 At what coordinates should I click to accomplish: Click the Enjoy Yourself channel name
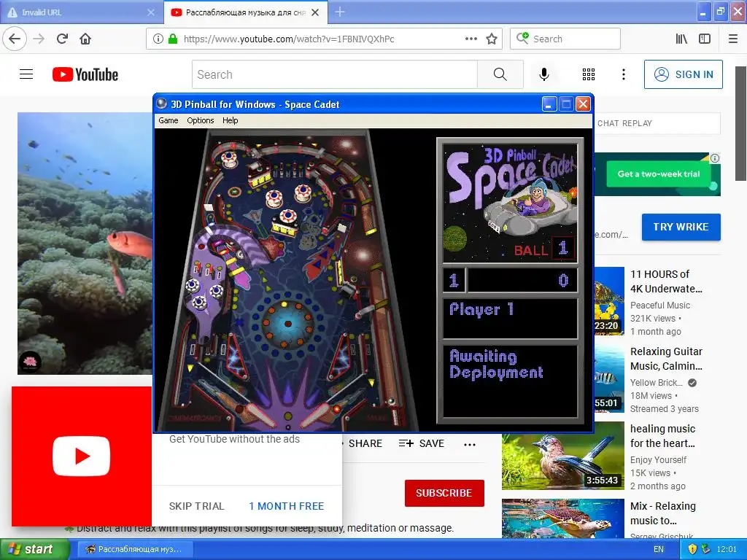point(658,459)
